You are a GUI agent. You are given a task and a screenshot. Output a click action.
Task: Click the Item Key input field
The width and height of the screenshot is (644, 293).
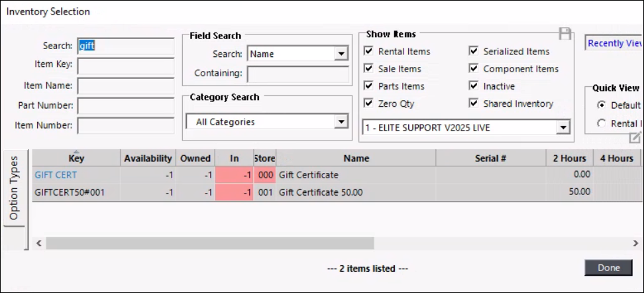tap(125, 66)
